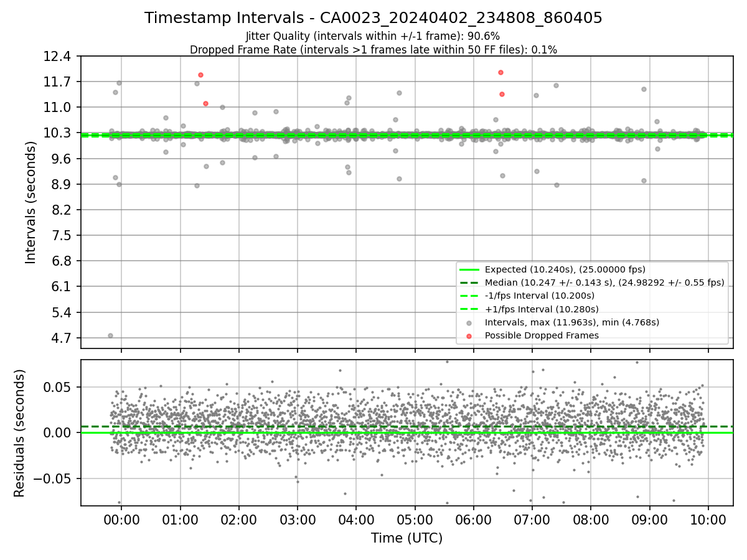This screenshot has width=747, height=560.
Task: Select legend label starting "Median (10.247 +/- 0.143 s)"
Action: point(604,282)
